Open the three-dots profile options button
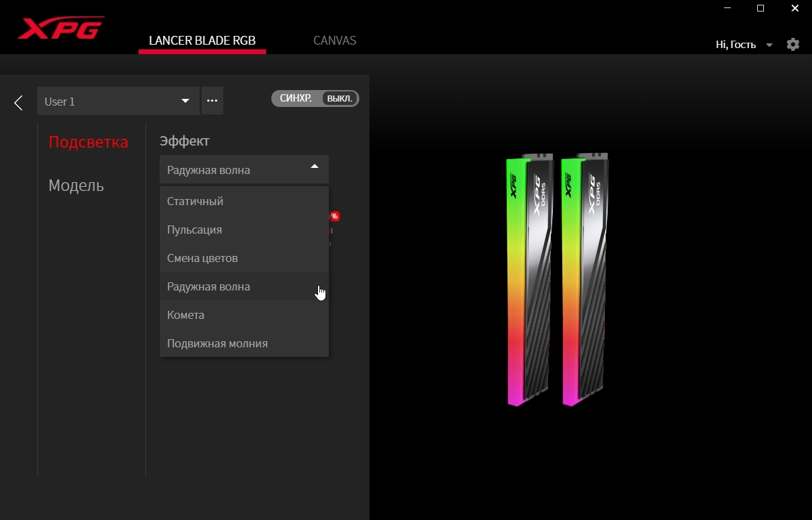 tap(212, 101)
